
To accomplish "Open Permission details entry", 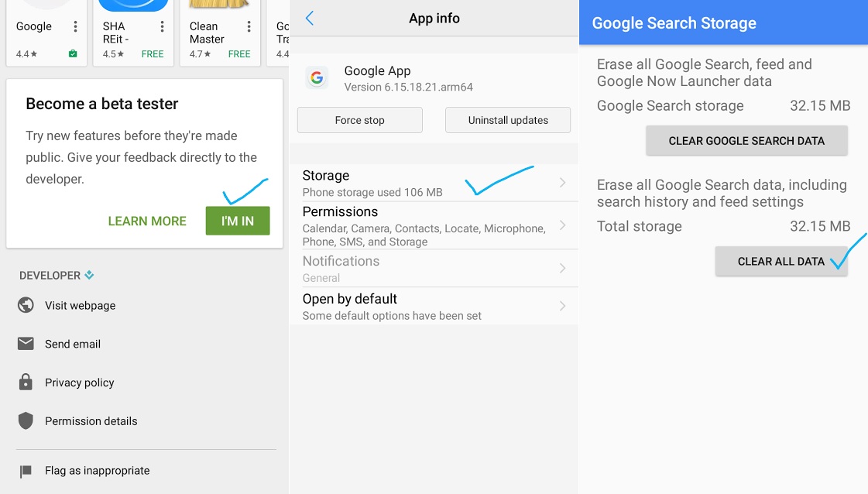I will (91, 421).
